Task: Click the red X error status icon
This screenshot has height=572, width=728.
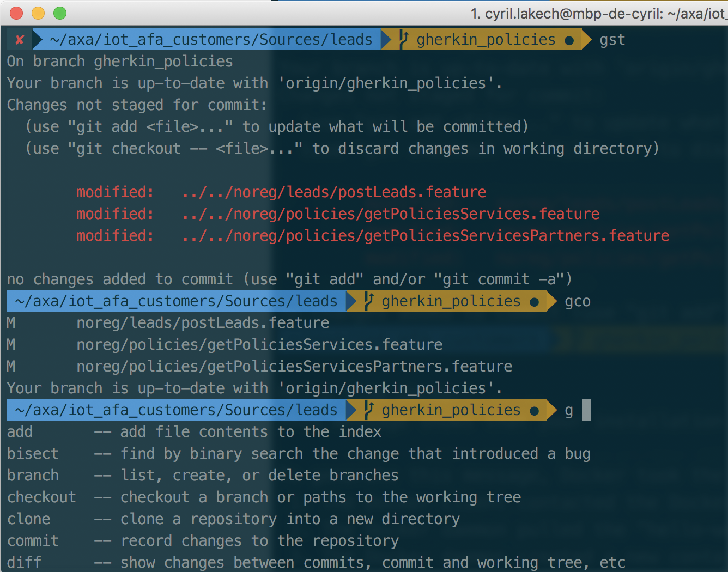Action: (x=20, y=40)
